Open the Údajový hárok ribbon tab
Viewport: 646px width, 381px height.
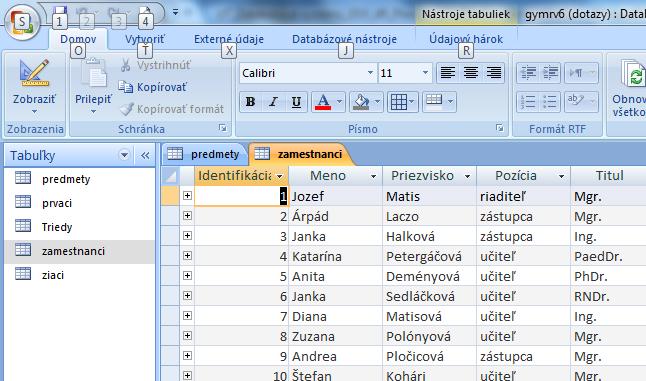[x=466, y=39]
